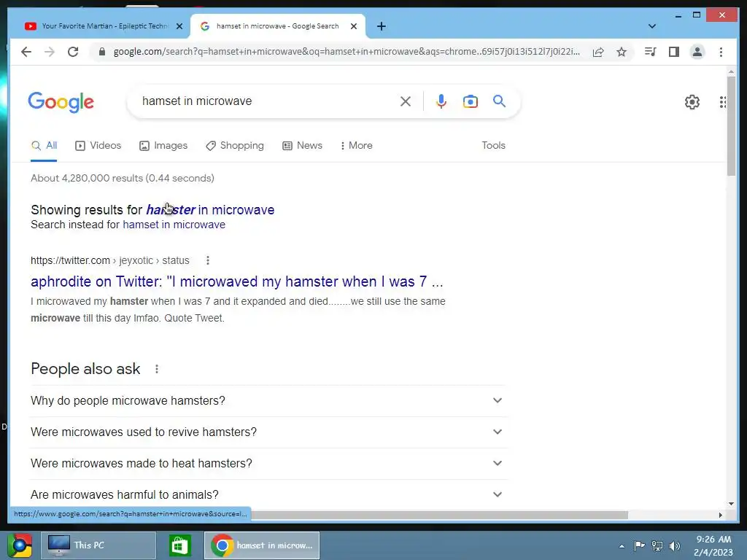Switch to News results

tap(302, 146)
